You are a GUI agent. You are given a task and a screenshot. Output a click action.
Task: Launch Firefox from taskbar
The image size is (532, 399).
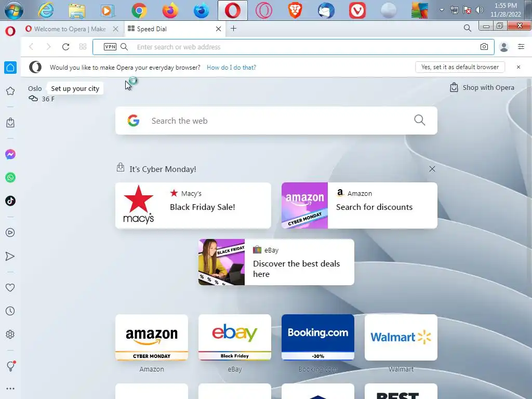[170, 10]
